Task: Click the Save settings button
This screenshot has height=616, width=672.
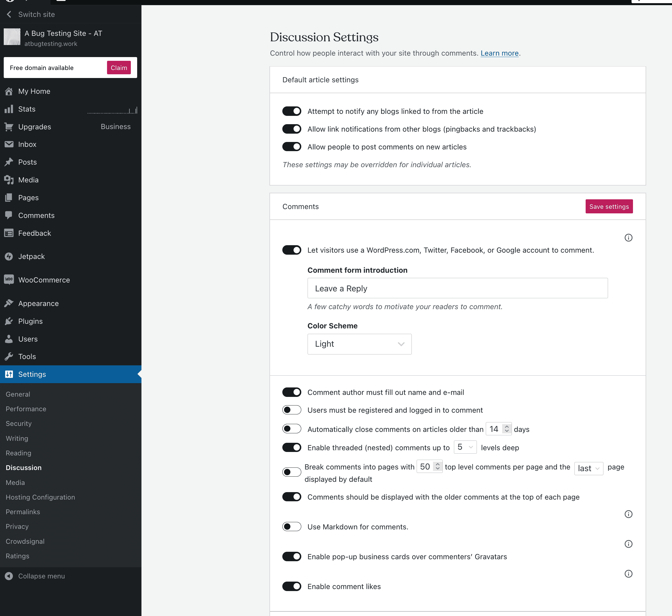Action: [x=609, y=206]
